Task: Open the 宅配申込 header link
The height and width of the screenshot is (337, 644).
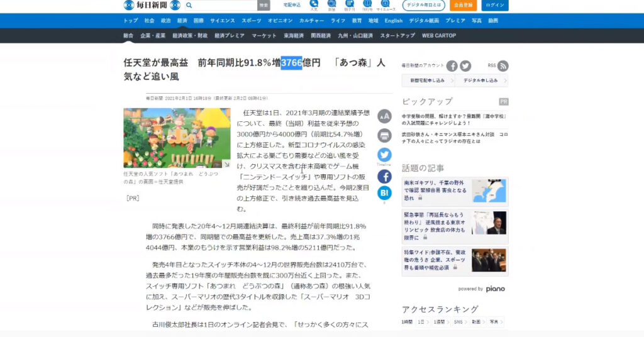Action: click(292, 5)
